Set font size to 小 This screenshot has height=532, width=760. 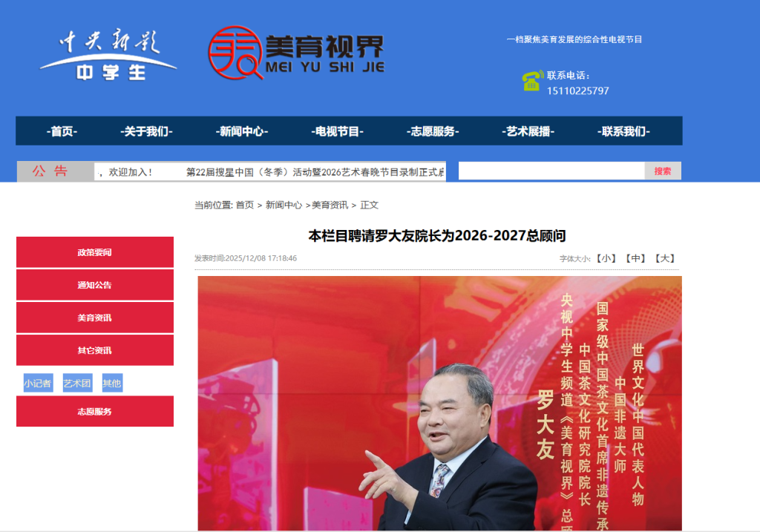tap(607, 258)
